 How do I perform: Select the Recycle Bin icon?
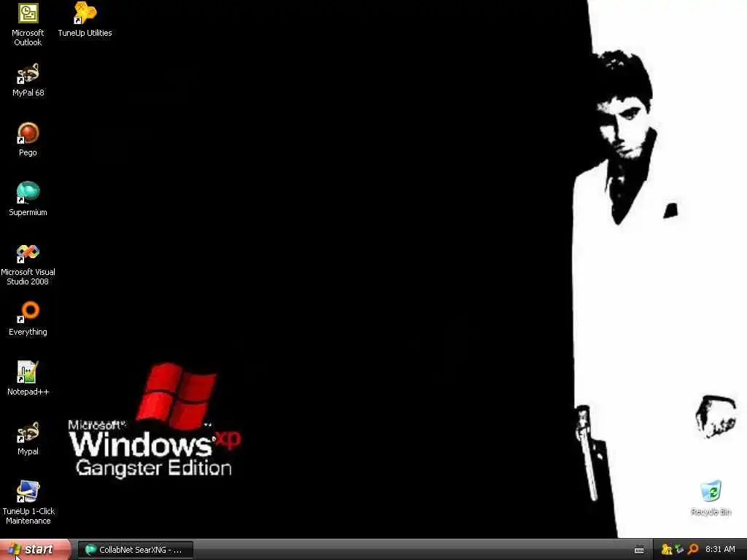pyautogui.click(x=711, y=499)
